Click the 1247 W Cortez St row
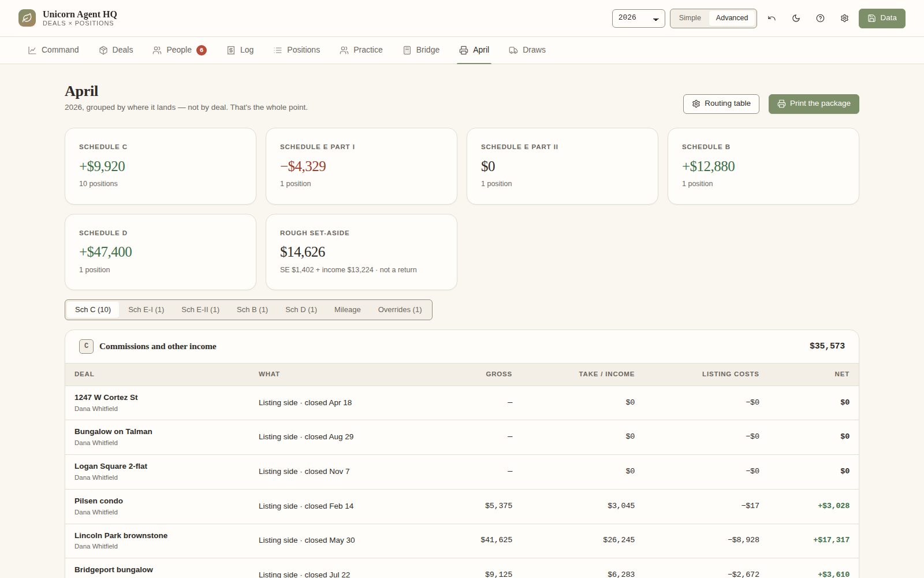The image size is (924, 578). point(462,403)
